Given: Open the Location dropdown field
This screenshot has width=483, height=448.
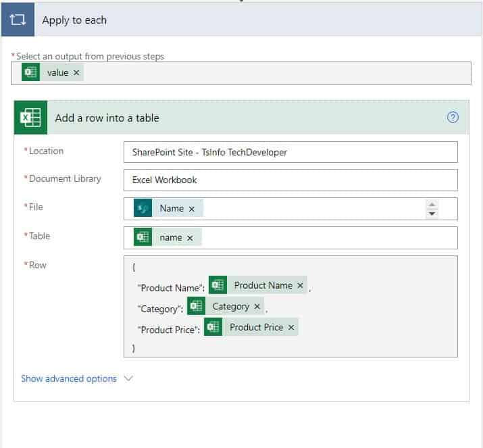Looking at the screenshot, I should [290, 152].
